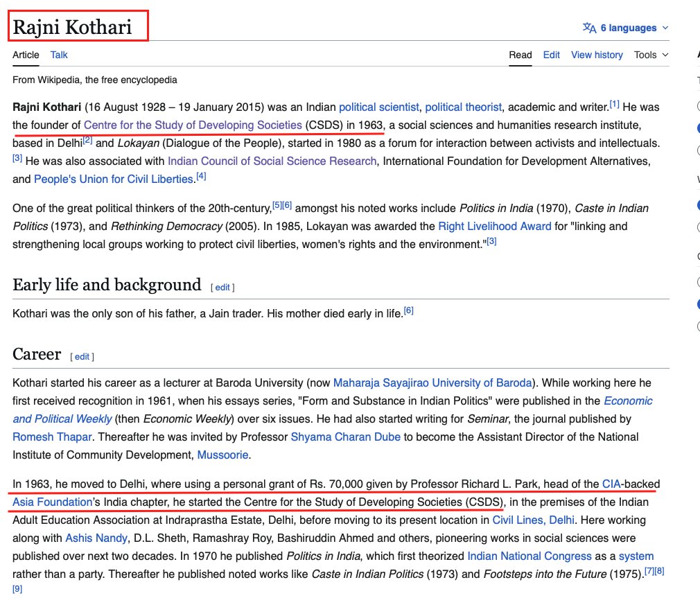
Task: Follow the system link
Action: click(x=636, y=556)
